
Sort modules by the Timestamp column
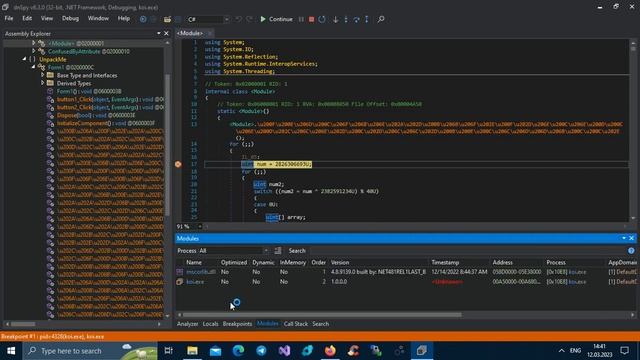(x=445, y=262)
